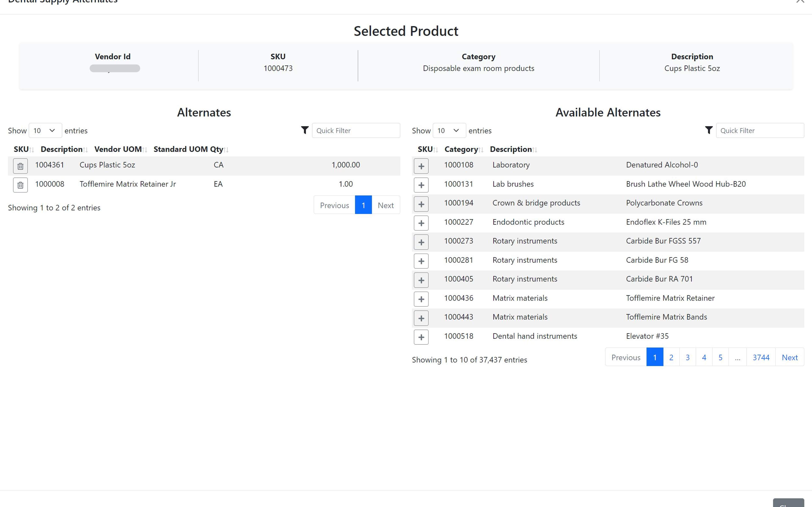Add Tofflemire Matrix Bands alternate
812x507 pixels.
[421, 318]
